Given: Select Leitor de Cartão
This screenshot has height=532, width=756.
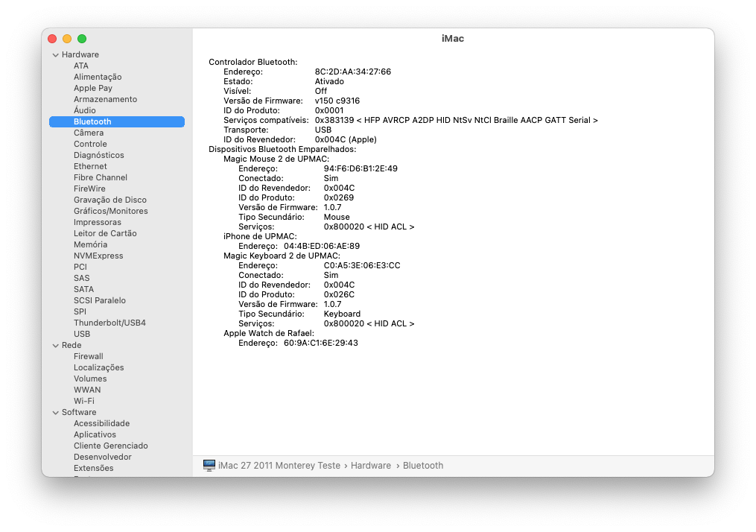Looking at the screenshot, I should click(105, 233).
